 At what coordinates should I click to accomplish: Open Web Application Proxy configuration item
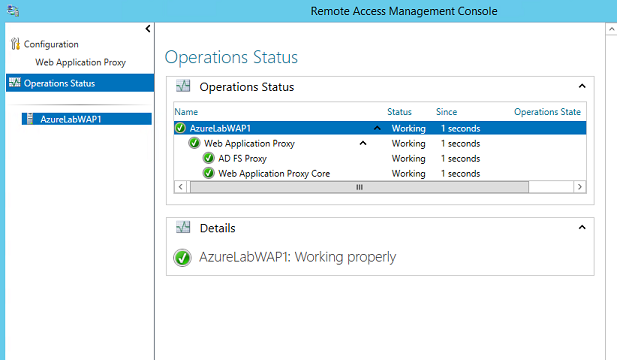(80, 62)
